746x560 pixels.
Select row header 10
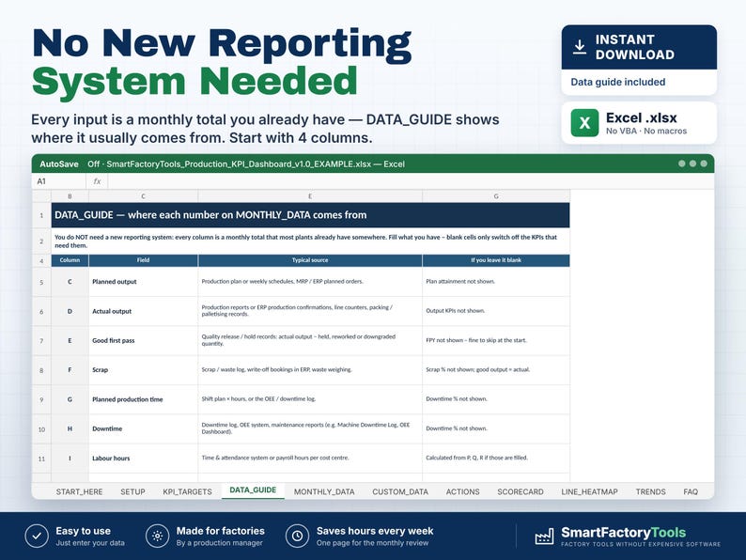point(41,429)
